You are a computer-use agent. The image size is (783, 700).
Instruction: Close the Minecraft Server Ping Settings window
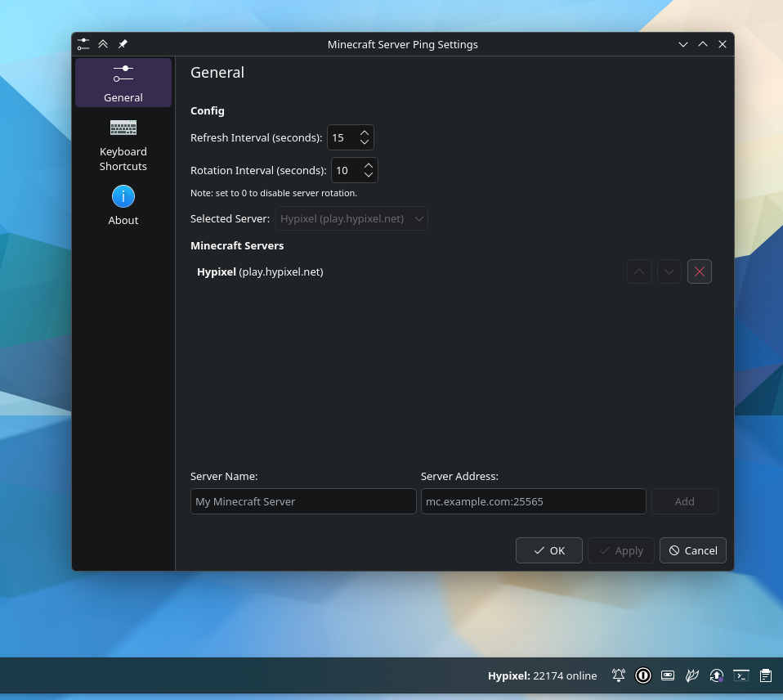click(x=722, y=44)
